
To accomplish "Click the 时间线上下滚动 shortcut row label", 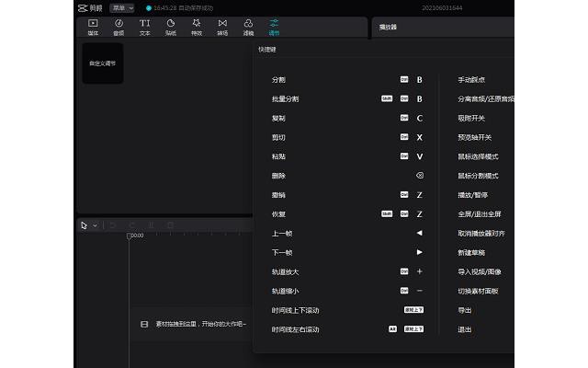I will point(295,310).
